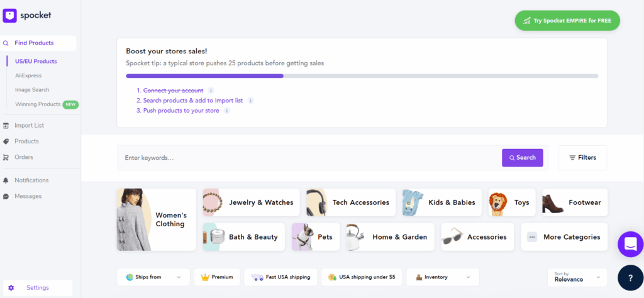Image resolution: width=644 pixels, height=298 pixels.
Task: Go to Products page
Action: 26,141
